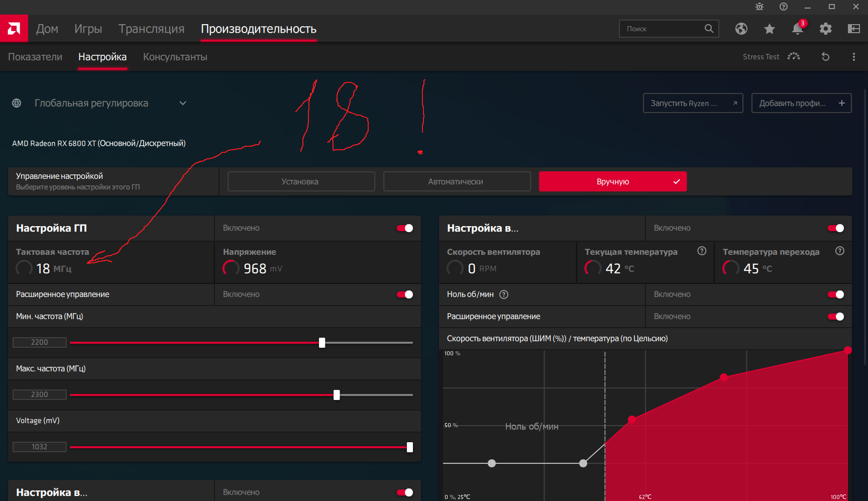This screenshot has height=501, width=868.
Task: Open the Дом tab
Action: [x=47, y=29]
